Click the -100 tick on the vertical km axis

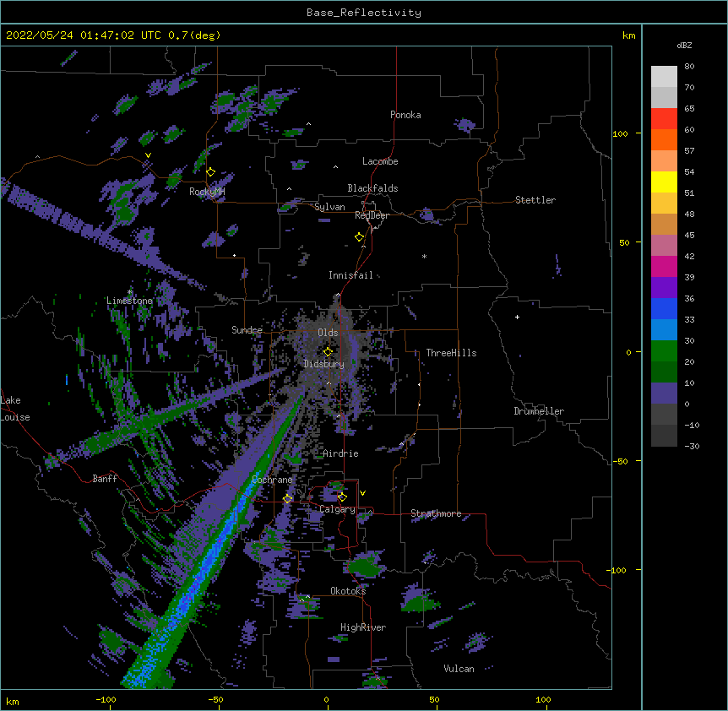[x=617, y=570]
